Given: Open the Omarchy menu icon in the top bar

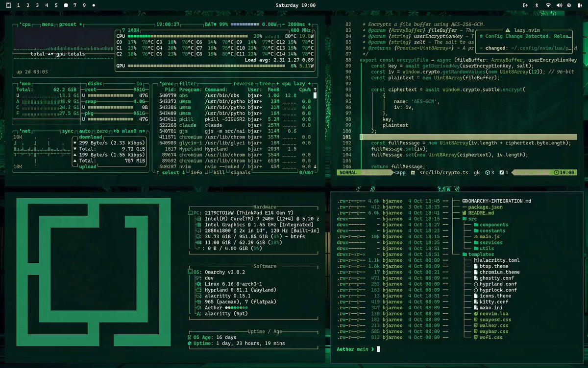Looking at the screenshot, I should pos(8,5).
